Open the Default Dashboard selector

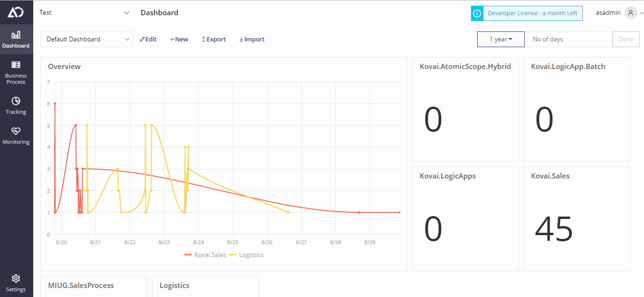coord(87,40)
